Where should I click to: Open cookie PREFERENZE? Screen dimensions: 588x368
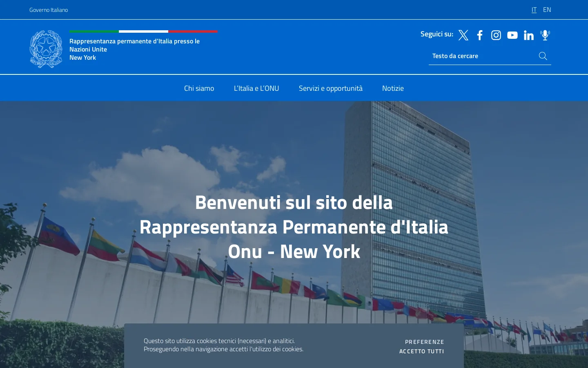(x=424, y=342)
